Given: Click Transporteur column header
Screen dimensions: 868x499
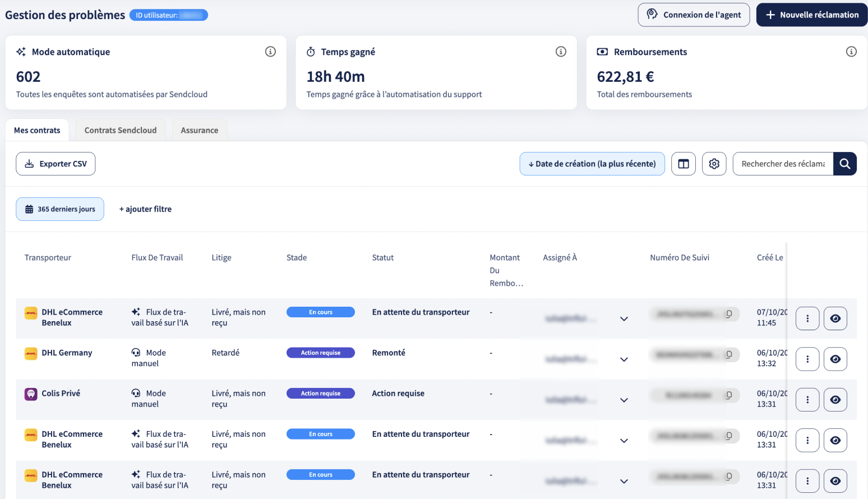Looking at the screenshot, I should tap(48, 257).
